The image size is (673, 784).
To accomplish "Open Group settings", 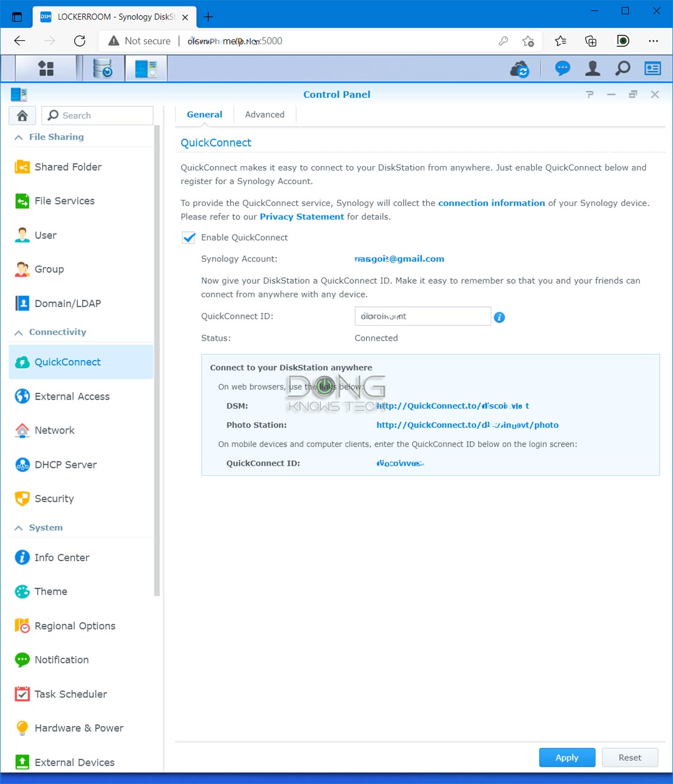I will 81,269.
